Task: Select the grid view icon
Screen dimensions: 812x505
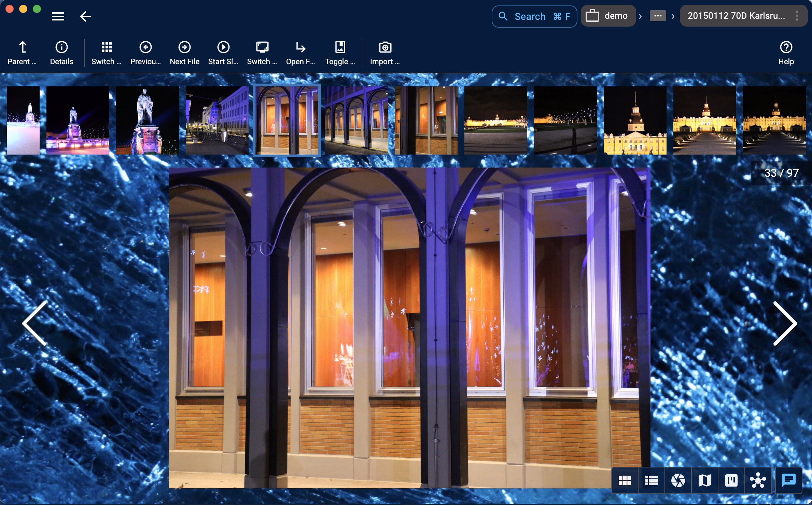Action: (625, 480)
